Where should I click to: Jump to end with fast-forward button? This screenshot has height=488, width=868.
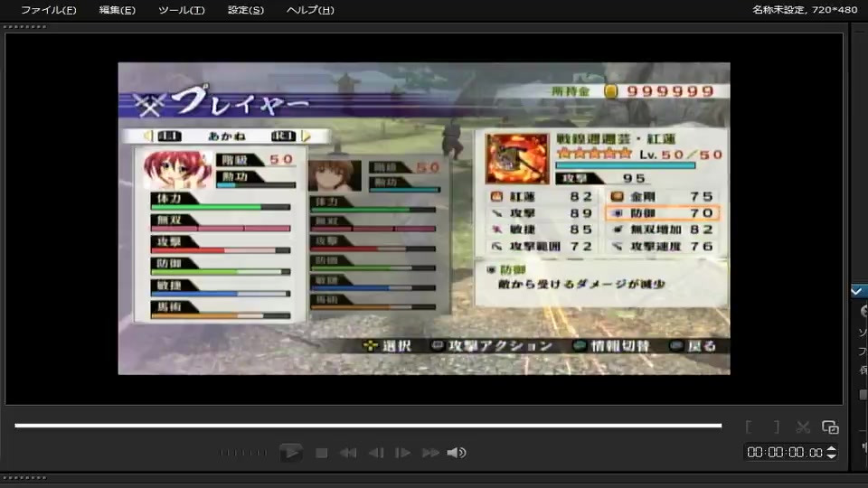[430, 453]
